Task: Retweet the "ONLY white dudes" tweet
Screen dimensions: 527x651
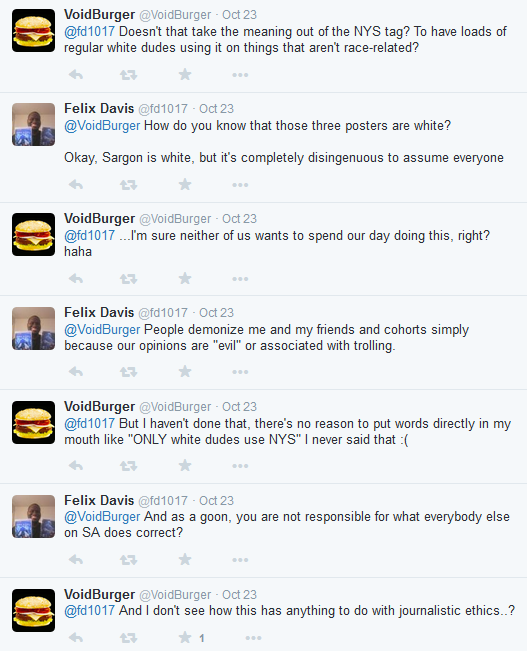Action: (x=128, y=466)
